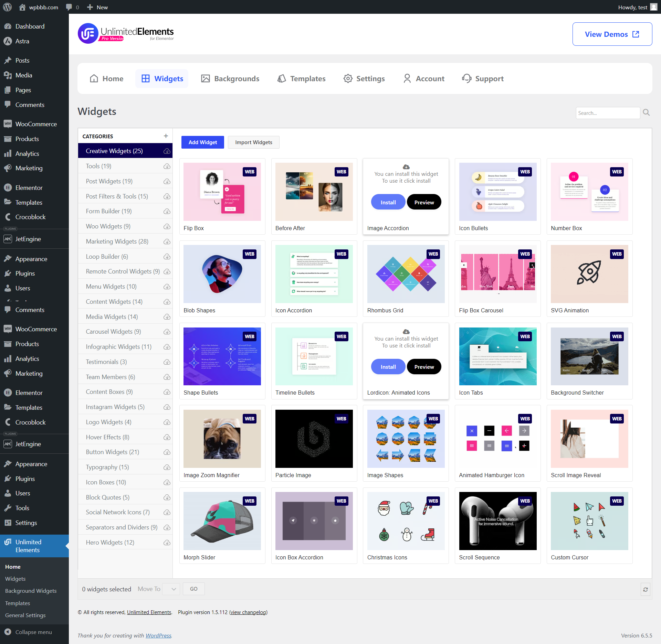Screen dimensions: 661x644
Task: Go to the Settings tab with gear icon
Action: [364, 78]
